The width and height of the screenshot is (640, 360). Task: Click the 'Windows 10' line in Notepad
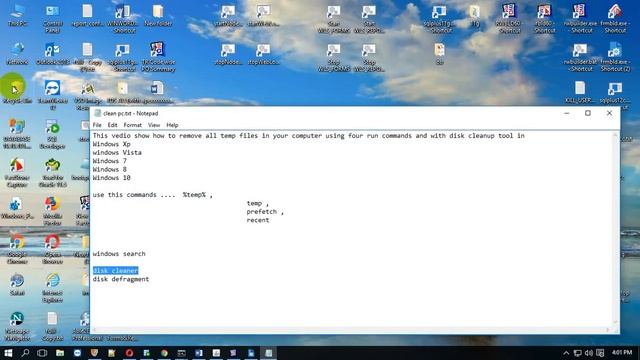tap(111, 178)
